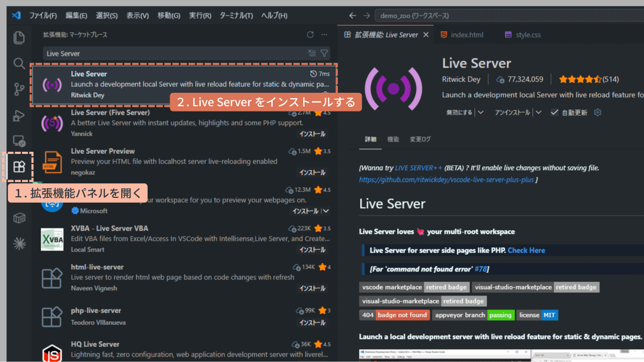Follow the Check Here link
Image resolution: width=644 pixels, height=362 pixels.
pyautogui.click(x=526, y=250)
